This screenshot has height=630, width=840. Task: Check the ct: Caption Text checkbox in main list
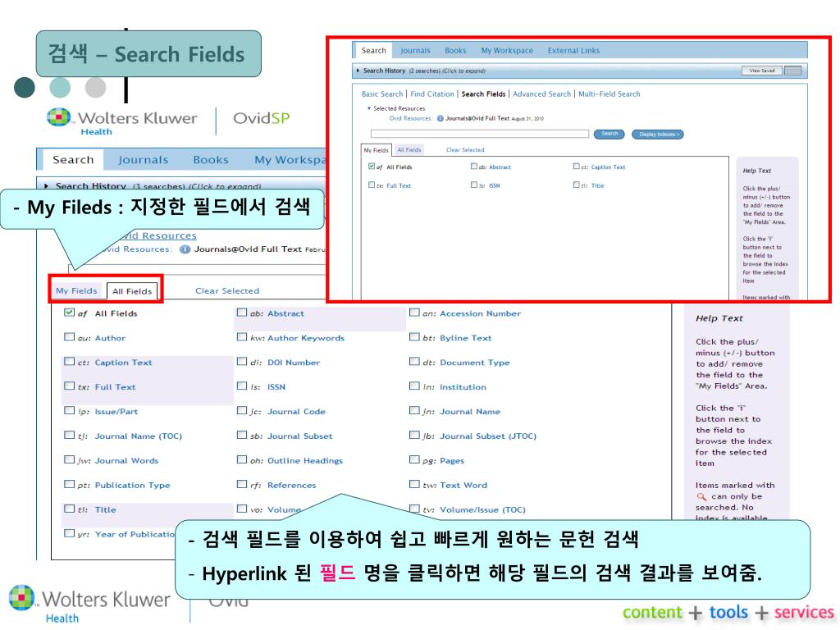click(69, 362)
